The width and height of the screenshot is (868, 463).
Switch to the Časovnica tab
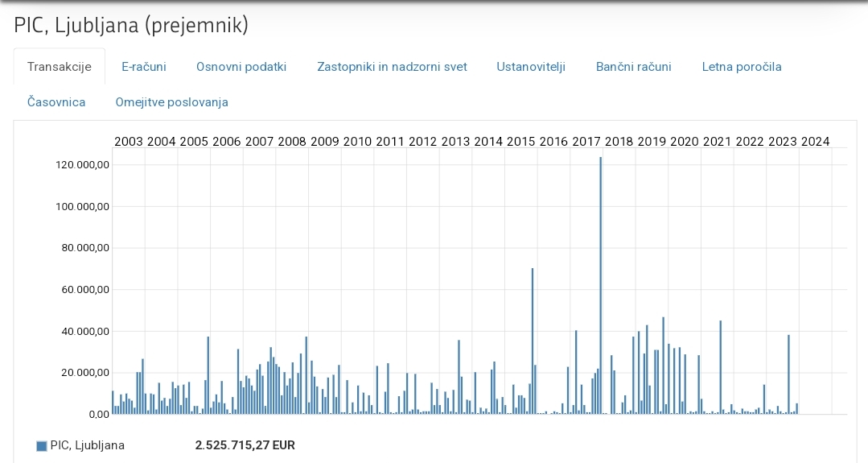pyautogui.click(x=56, y=102)
